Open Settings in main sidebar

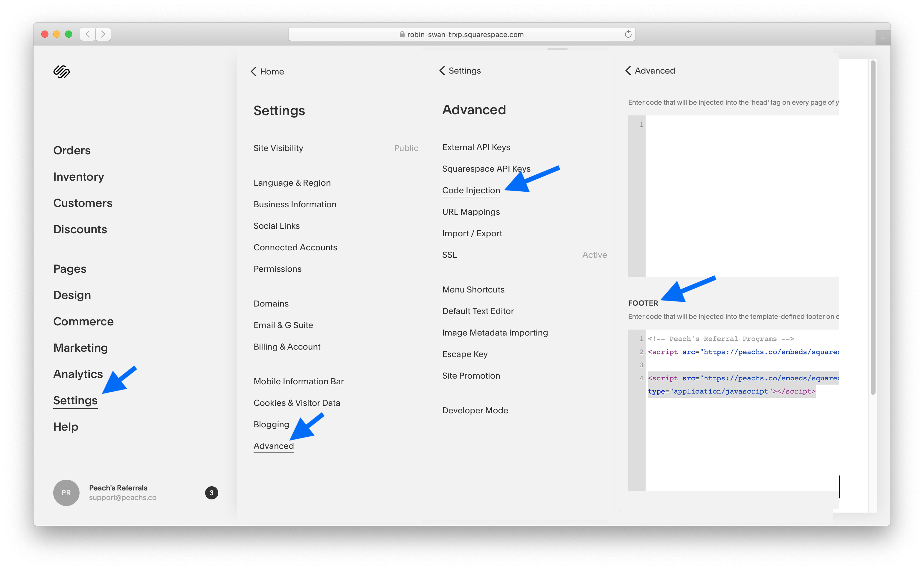(75, 400)
